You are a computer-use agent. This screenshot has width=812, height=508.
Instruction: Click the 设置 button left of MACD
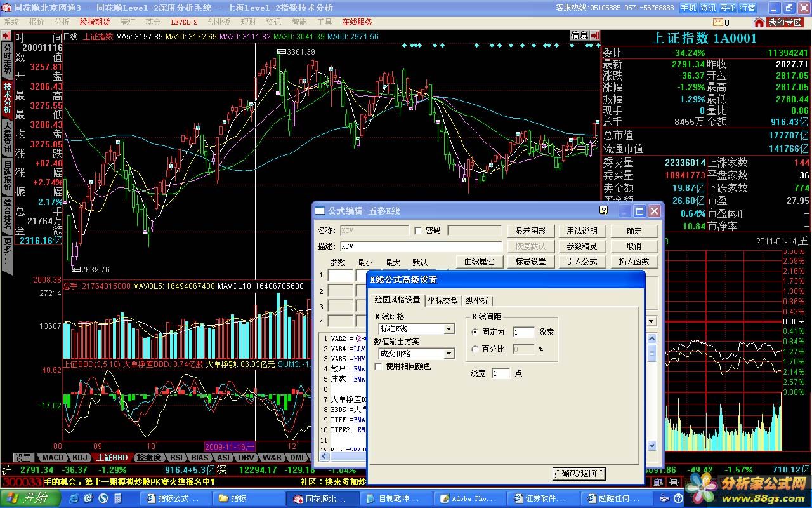[x=23, y=457]
